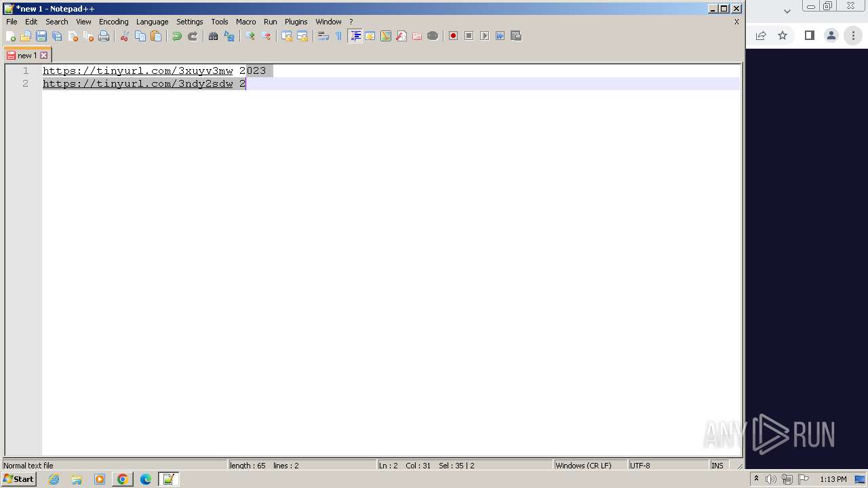Start macro recording with red circle
868x488 pixels.
click(453, 36)
